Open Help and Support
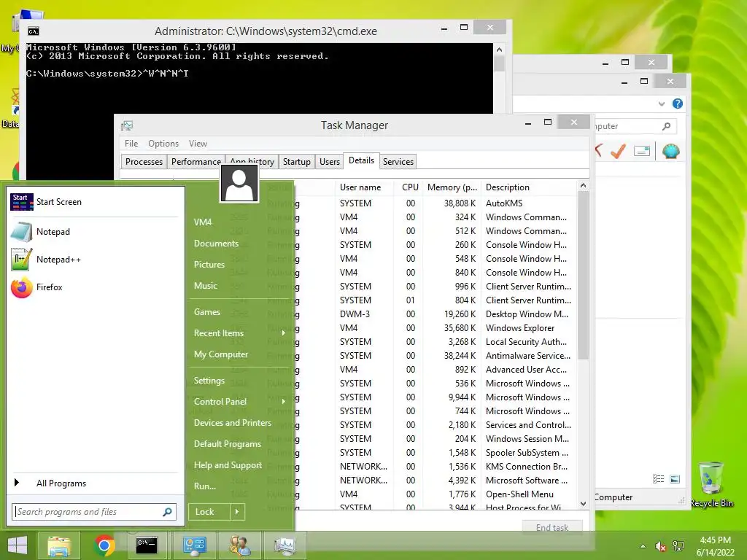Image resolution: width=747 pixels, height=560 pixels. pyautogui.click(x=228, y=465)
